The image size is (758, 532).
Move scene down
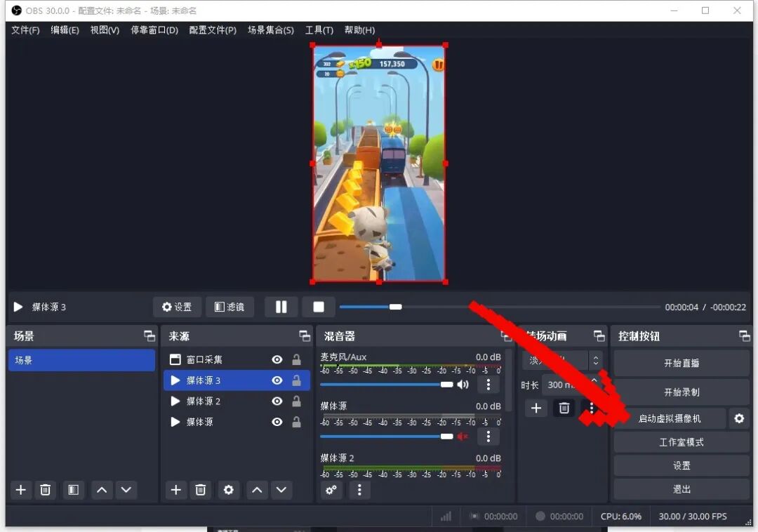pos(126,490)
